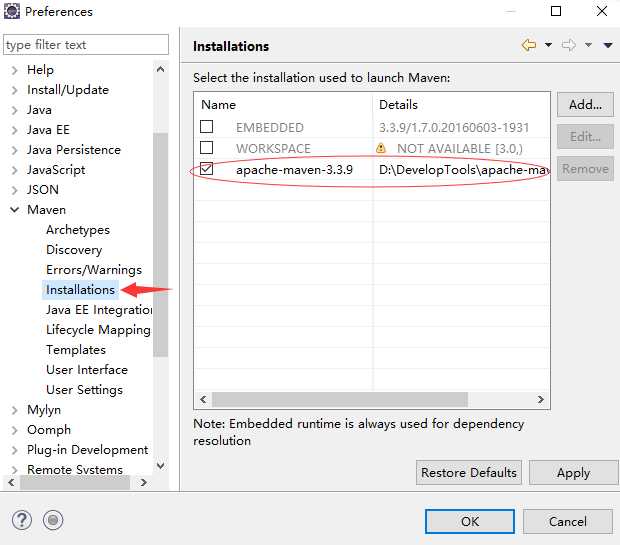This screenshot has width=620, height=545.
Task: Check the WORKSPACE installation checkbox
Action: click(206, 148)
